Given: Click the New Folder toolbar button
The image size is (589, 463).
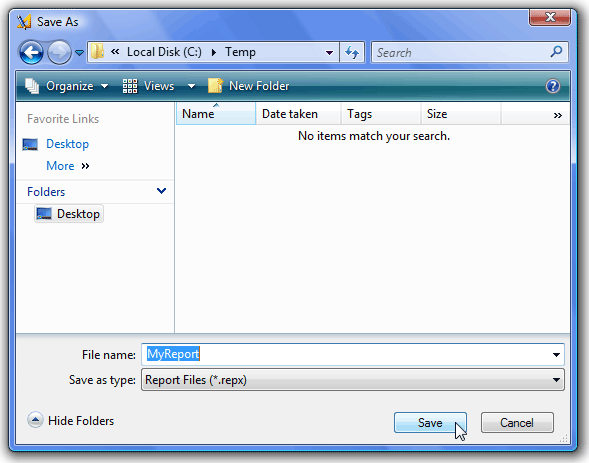Looking at the screenshot, I should pos(249,86).
